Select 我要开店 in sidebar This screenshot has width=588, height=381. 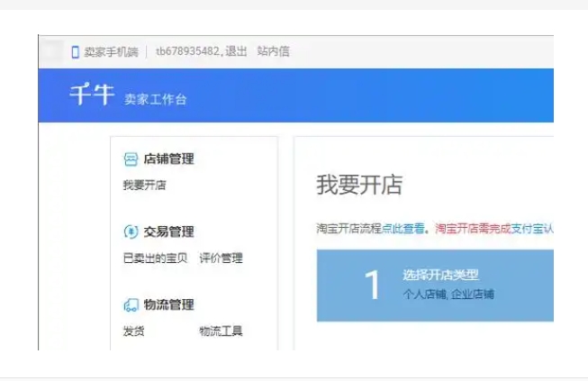click(144, 185)
